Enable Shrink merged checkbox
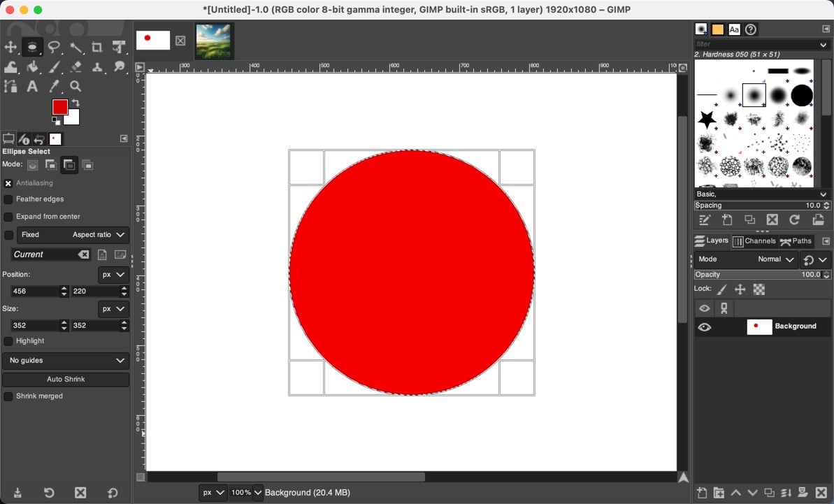The width and height of the screenshot is (834, 504). pos(8,396)
